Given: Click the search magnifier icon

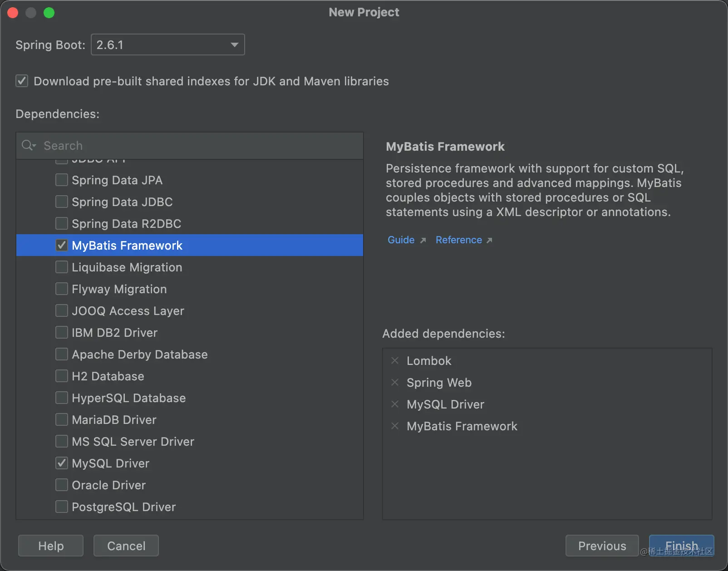Looking at the screenshot, I should [28, 145].
